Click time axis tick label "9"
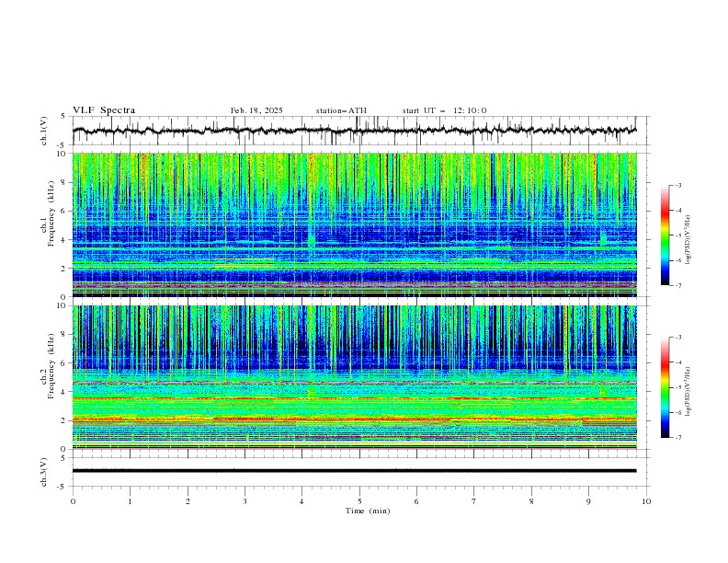The height and width of the screenshot is (563, 728). 588,501
